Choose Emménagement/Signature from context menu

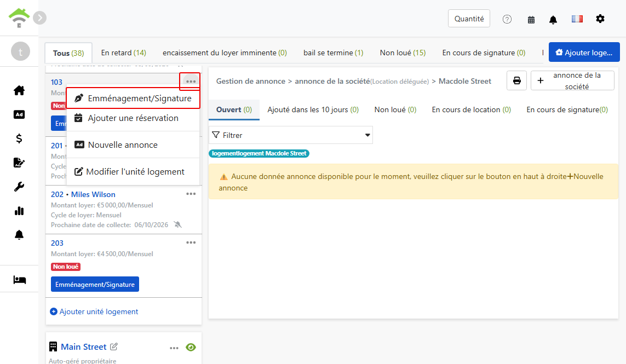(x=133, y=98)
